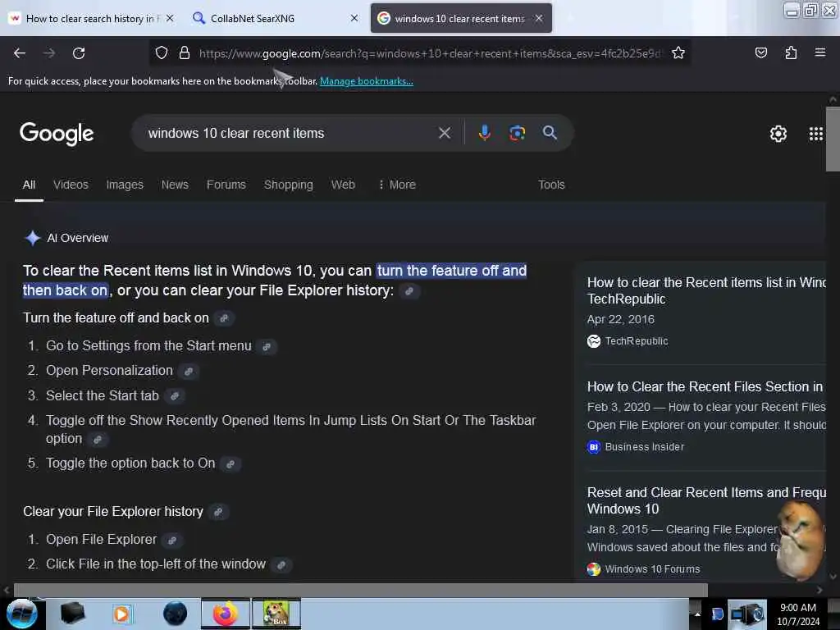Expand the More search filters menu
840x630 pixels.
tap(397, 185)
